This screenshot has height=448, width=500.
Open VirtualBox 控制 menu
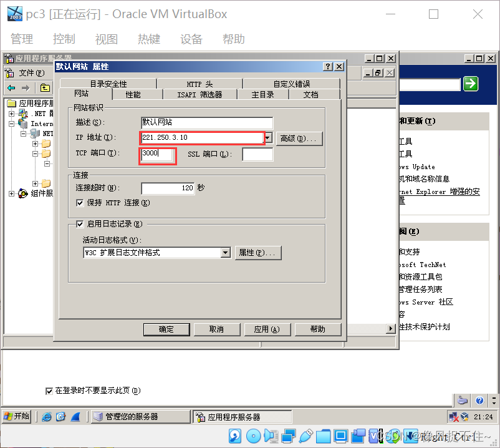(x=64, y=39)
